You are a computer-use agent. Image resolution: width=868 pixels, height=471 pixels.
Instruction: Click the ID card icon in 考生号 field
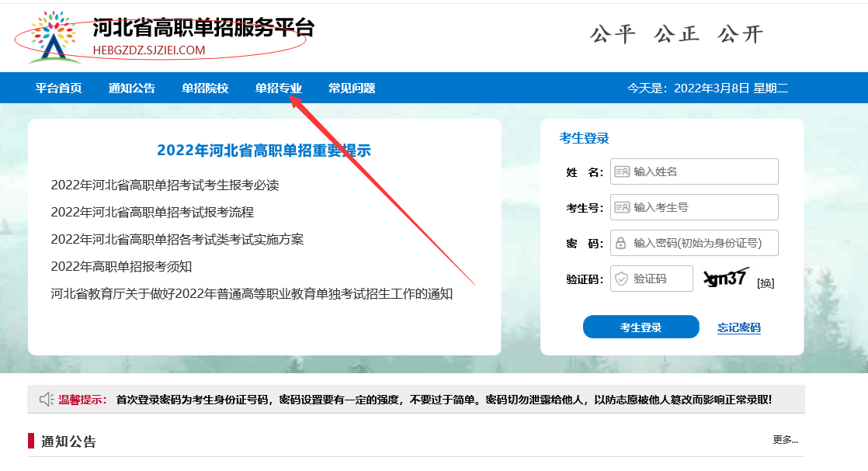pos(622,207)
